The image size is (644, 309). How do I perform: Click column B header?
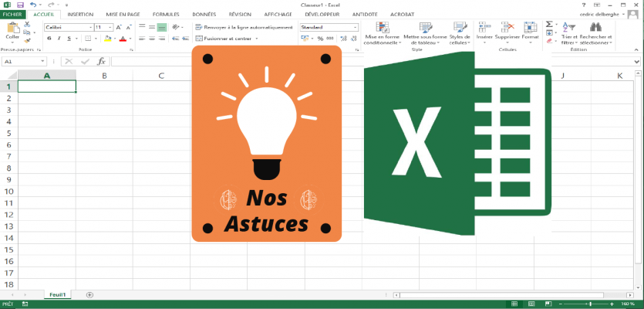pyautogui.click(x=104, y=76)
